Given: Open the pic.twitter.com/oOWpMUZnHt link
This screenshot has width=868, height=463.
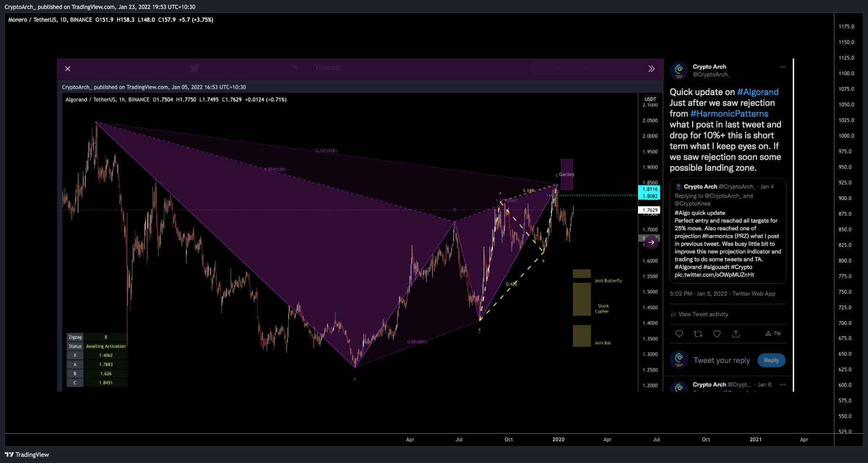Looking at the screenshot, I should pyautogui.click(x=714, y=275).
